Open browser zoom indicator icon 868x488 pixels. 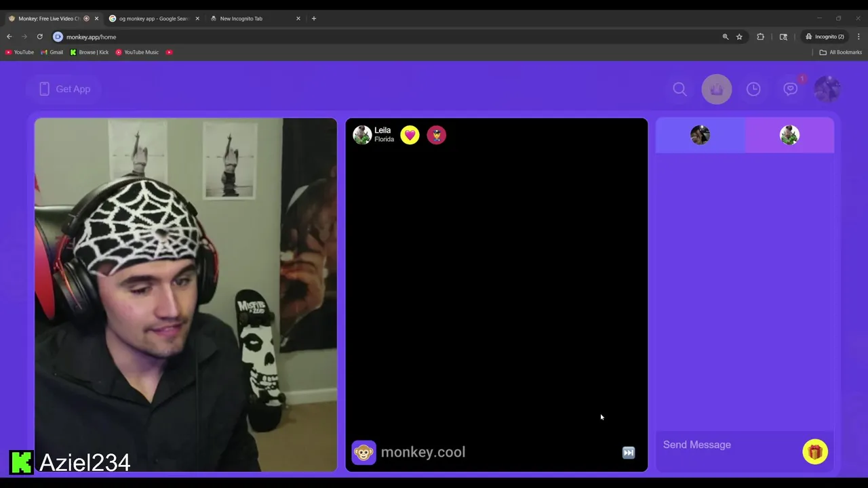(x=725, y=37)
